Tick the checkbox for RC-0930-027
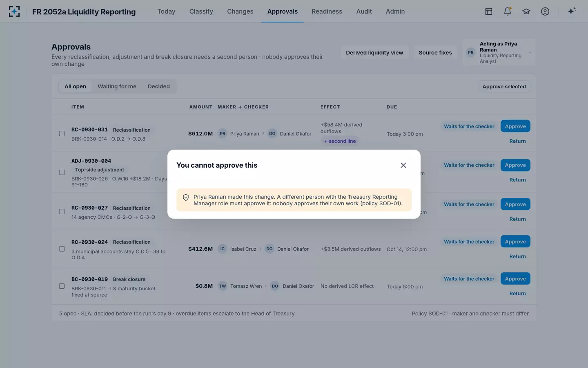588x368 pixels. tap(62, 212)
